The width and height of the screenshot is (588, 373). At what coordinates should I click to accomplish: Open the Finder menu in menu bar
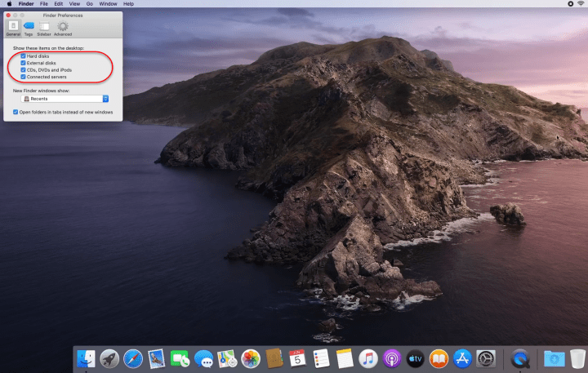coord(26,4)
